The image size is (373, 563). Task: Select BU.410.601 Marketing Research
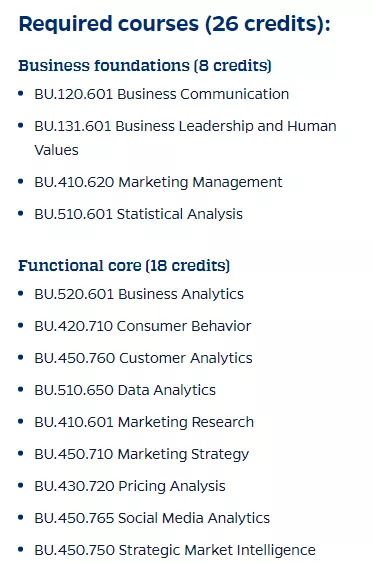[x=144, y=422]
